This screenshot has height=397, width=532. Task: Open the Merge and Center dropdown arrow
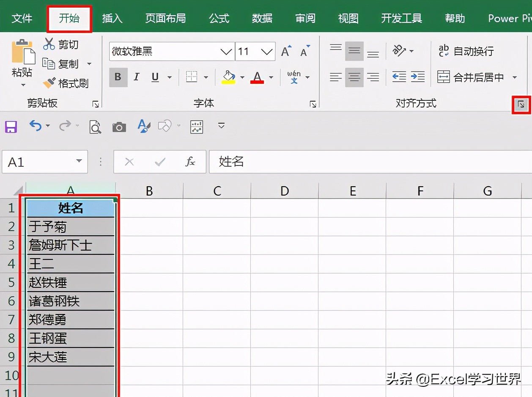[x=515, y=77]
